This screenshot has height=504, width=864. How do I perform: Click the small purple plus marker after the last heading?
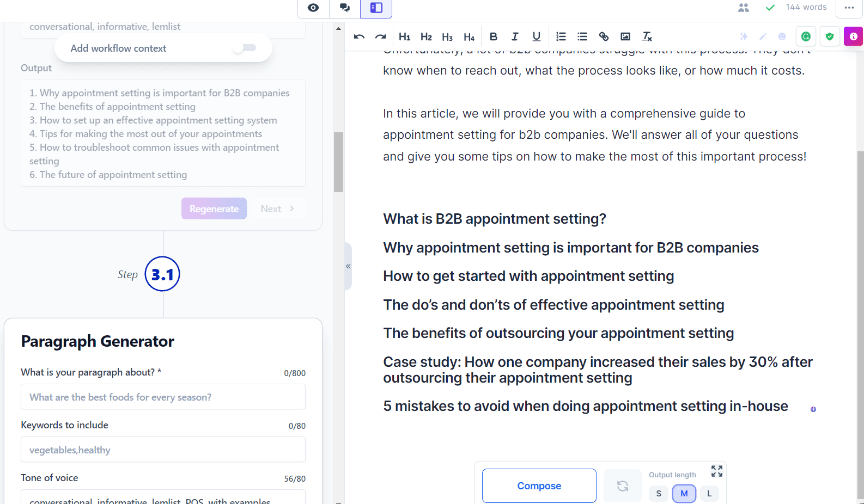tap(813, 409)
